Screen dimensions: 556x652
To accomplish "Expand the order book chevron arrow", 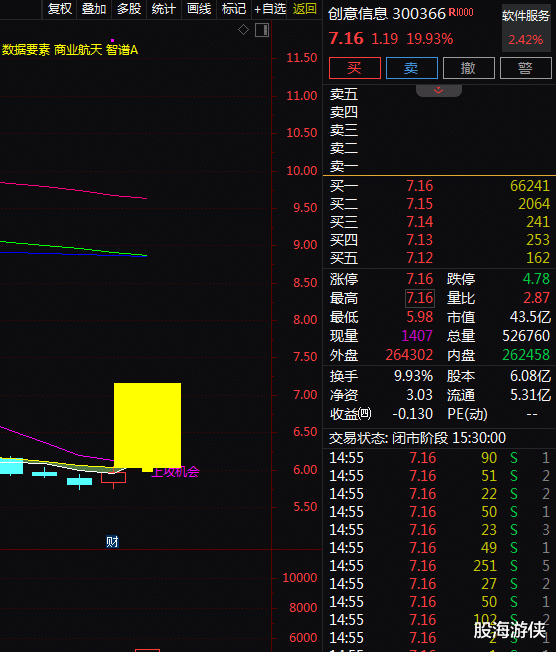I will click(x=438, y=90).
